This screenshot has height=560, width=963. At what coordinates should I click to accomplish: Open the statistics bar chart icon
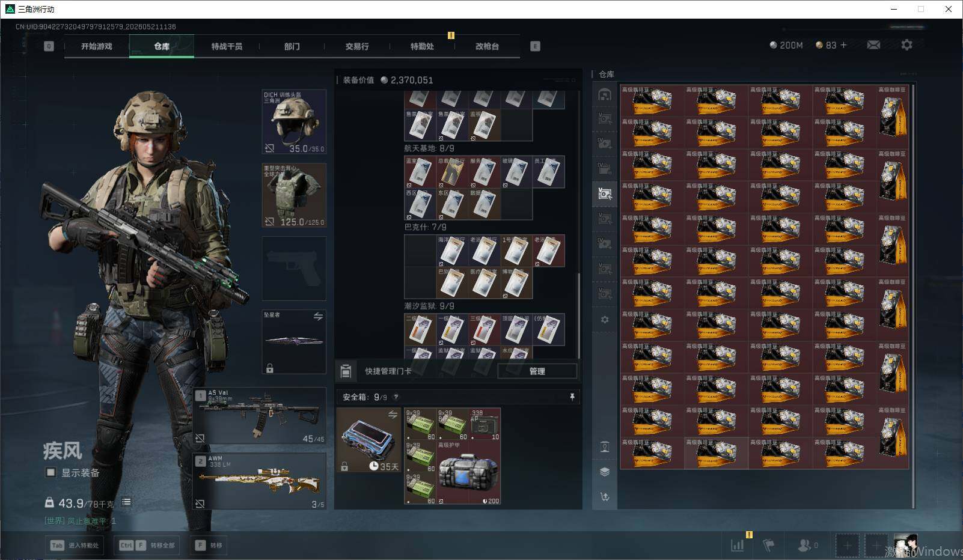tap(738, 545)
